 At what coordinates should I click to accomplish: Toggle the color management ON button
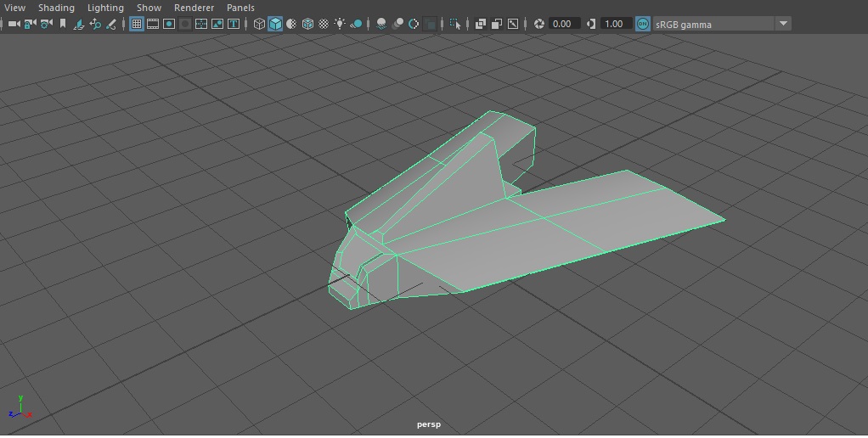(x=643, y=24)
